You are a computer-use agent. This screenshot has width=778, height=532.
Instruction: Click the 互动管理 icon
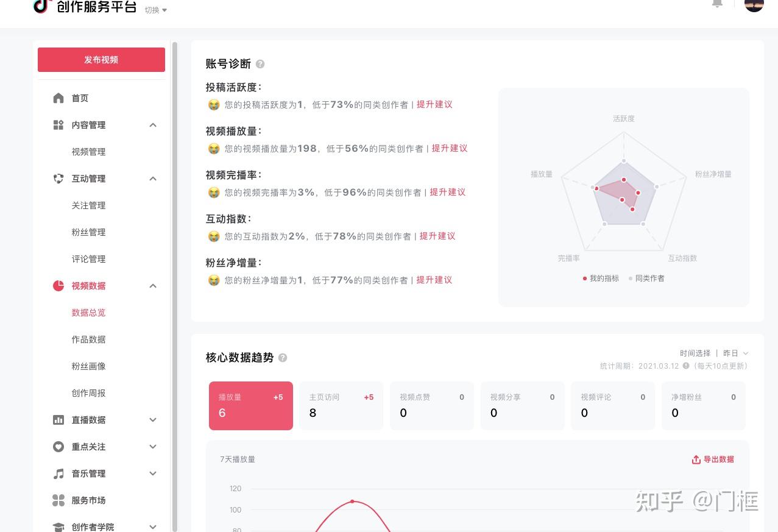coord(58,179)
